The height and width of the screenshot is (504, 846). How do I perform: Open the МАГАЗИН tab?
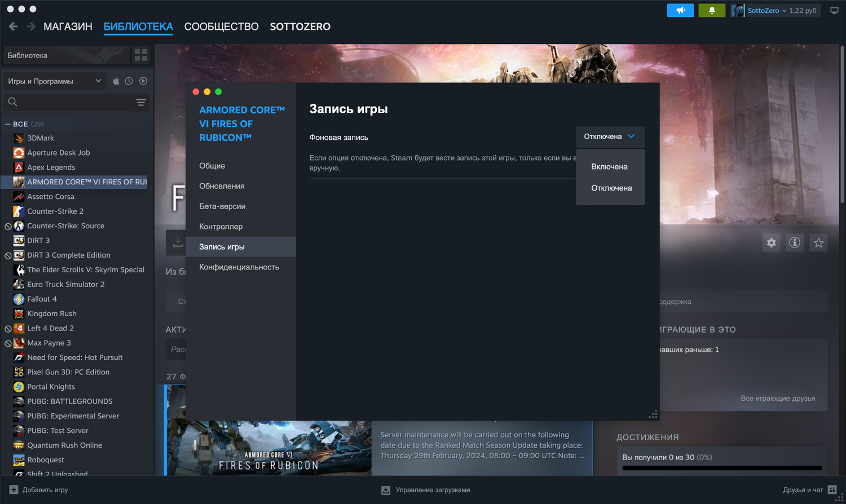click(68, 26)
